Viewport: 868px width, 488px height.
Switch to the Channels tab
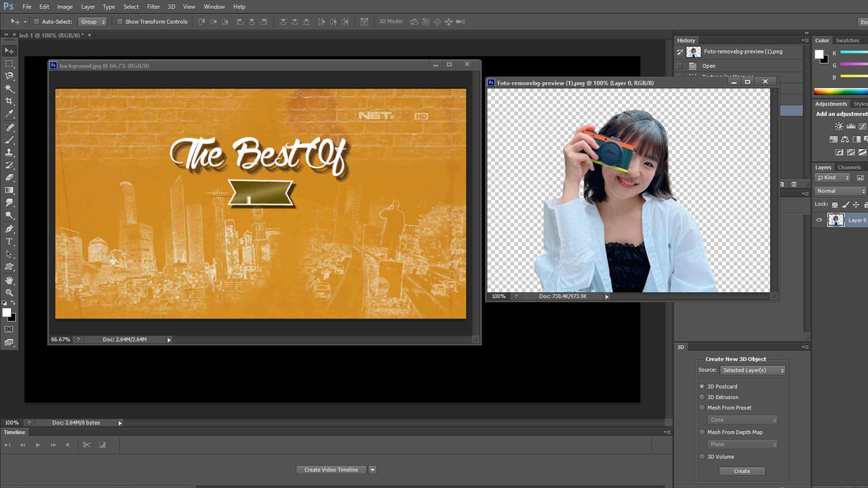point(849,167)
